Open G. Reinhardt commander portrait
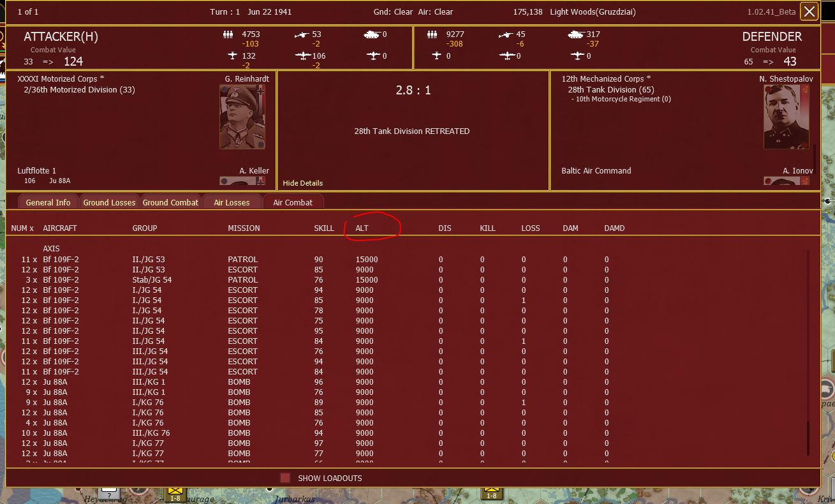 point(242,117)
